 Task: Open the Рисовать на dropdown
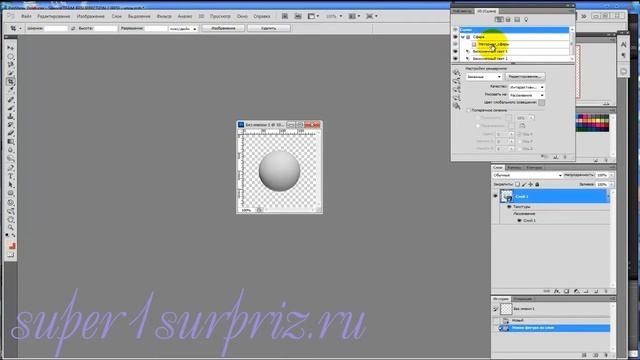527,95
